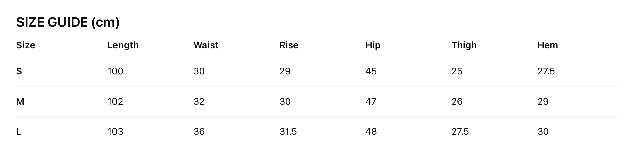
Task: Click the 27.5 hem value for size S
Action: tap(546, 71)
